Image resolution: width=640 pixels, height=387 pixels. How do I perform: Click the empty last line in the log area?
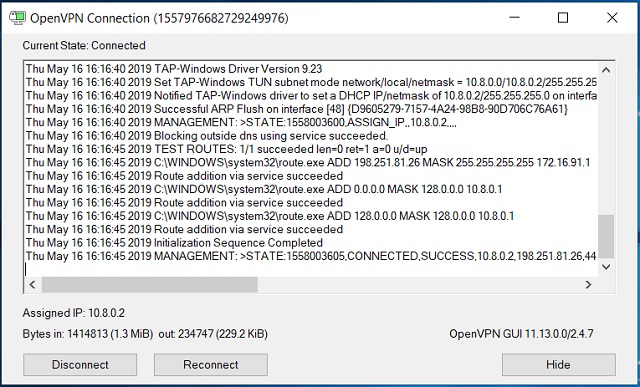pyautogui.click(x=311, y=269)
